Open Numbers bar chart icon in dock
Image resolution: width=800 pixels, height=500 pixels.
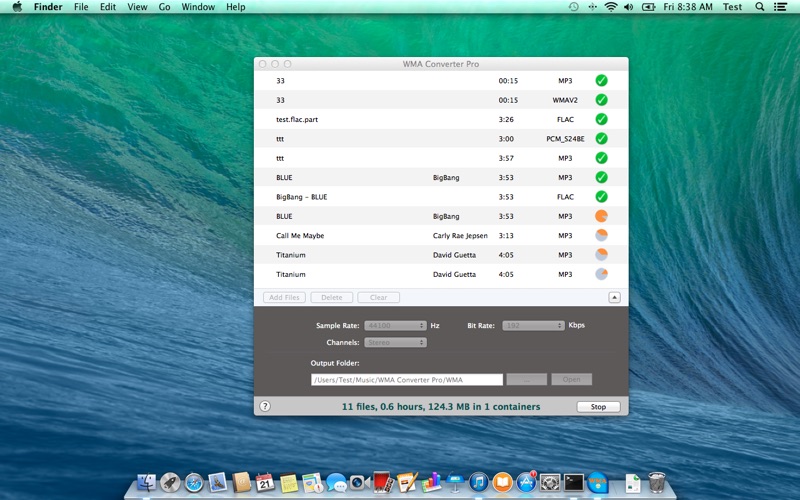pos(431,482)
